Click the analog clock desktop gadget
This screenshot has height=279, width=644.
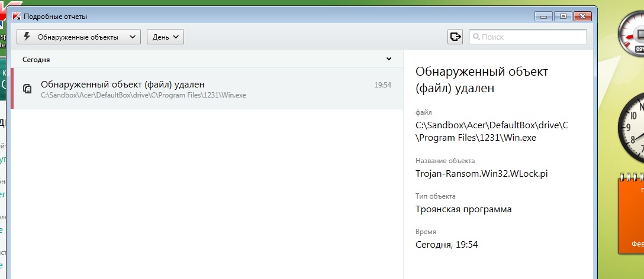632,128
